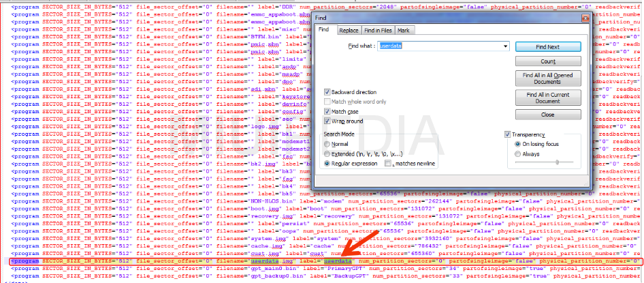Image resolution: width=644 pixels, height=283 pixels.
Task: Select the Regular expression radio button
Action: pyautogui.click(x=327, y=163)
